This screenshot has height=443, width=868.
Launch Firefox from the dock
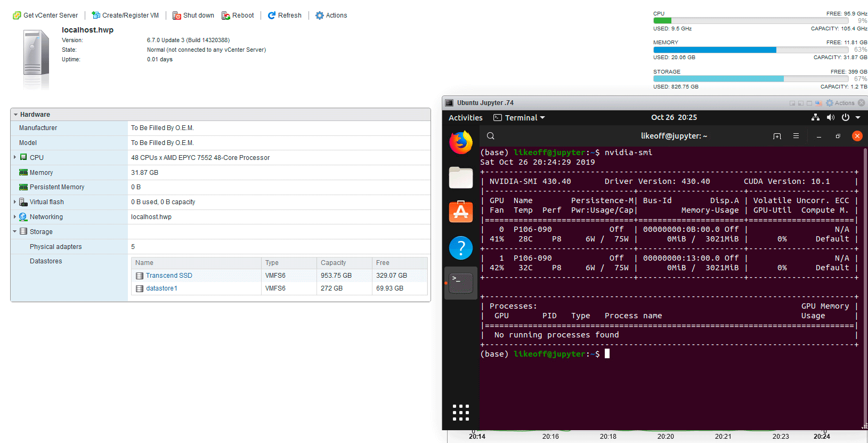pos(461,143)
